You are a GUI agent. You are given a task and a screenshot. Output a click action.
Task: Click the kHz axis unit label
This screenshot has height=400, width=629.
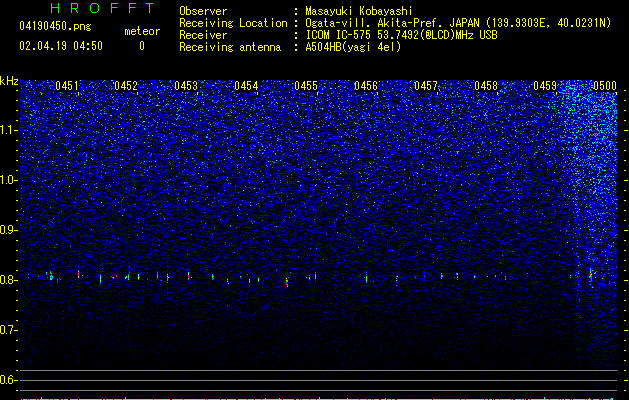9,81
